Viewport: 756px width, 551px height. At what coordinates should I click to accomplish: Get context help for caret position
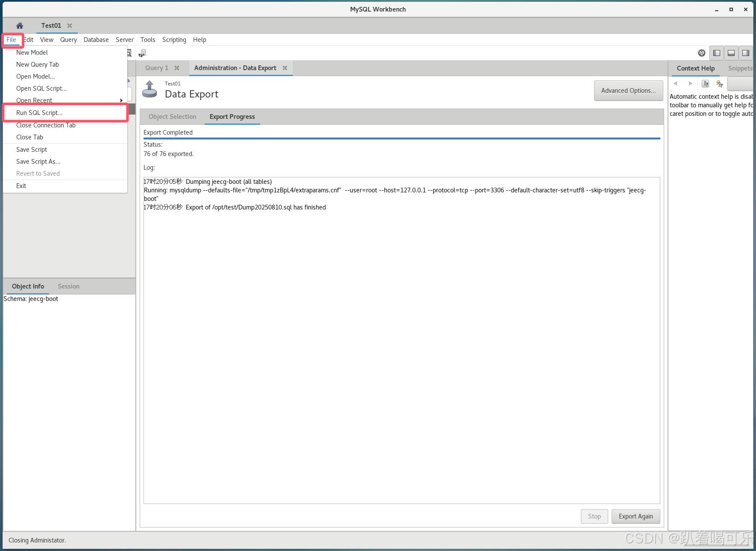pos(706,84)
